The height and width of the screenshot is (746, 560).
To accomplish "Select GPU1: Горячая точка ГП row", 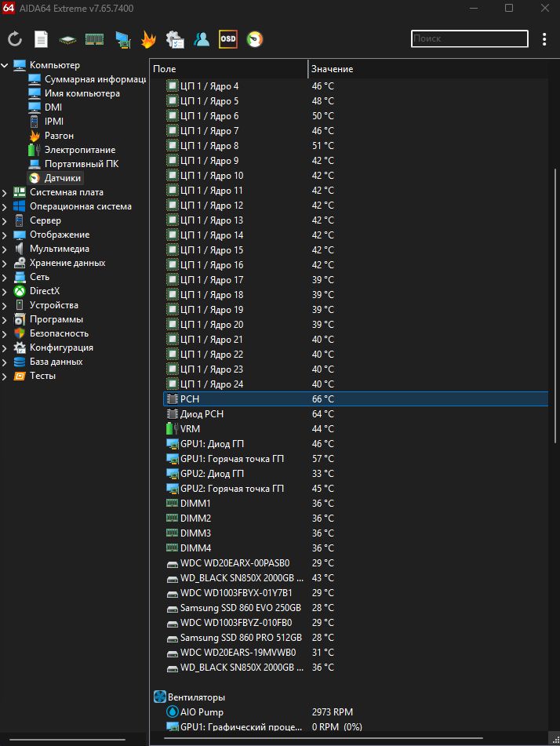I will coord(356,459).
